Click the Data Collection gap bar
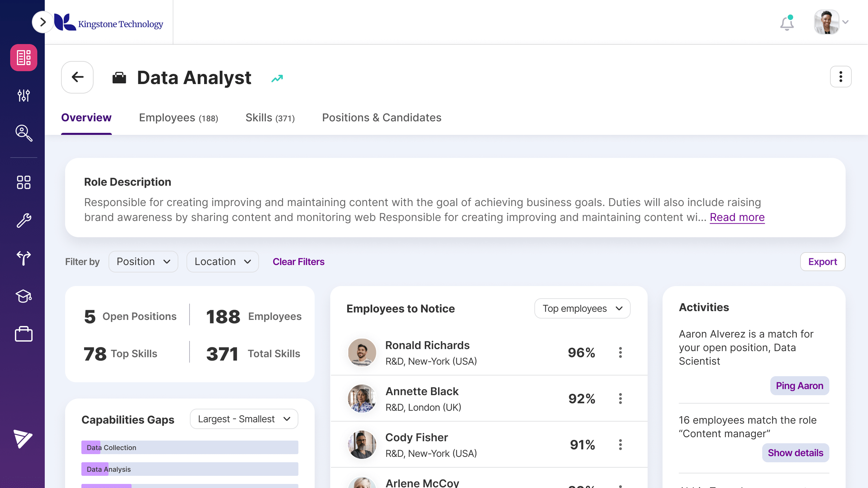 (190, 447)
